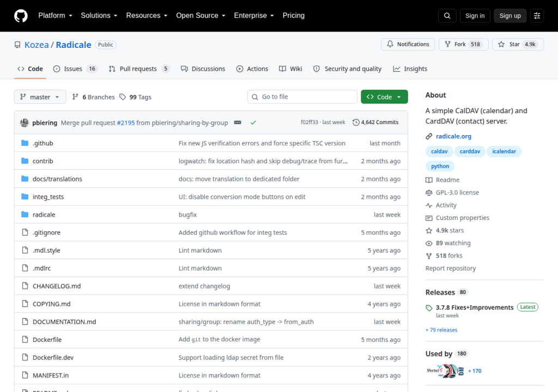Open the + 170 used by link
This screenshot has height=392, width=558.
click(475, 371)
